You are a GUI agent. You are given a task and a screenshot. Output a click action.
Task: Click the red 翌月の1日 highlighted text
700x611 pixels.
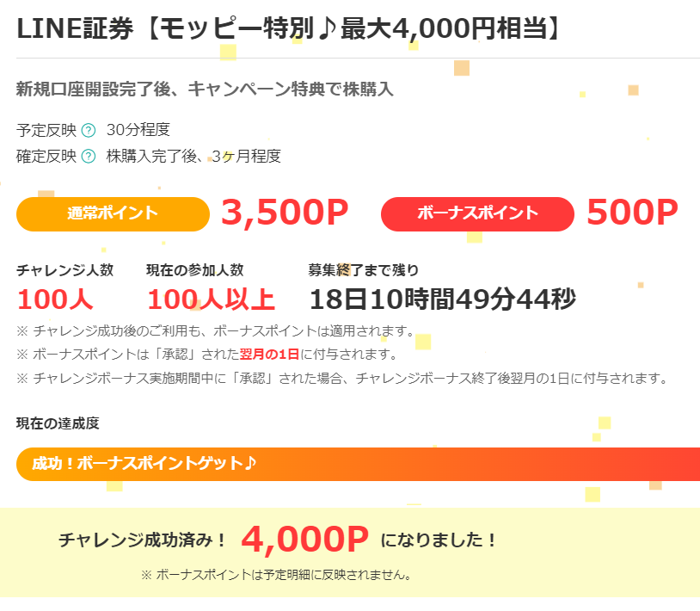(x=270, y=355)
